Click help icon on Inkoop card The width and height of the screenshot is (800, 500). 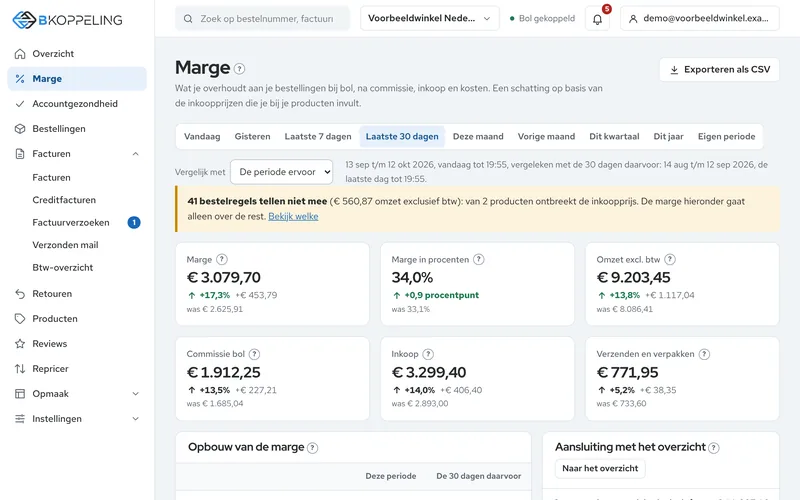(428, 354)
